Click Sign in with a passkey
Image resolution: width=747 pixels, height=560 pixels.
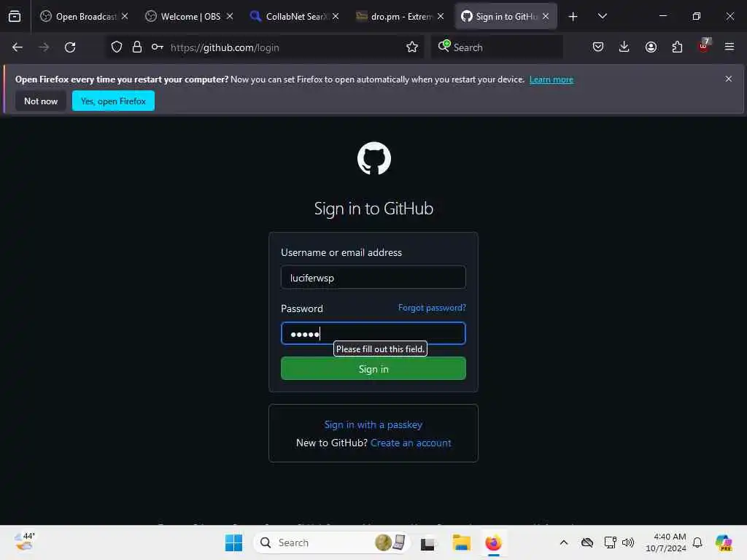coord(373,424)
